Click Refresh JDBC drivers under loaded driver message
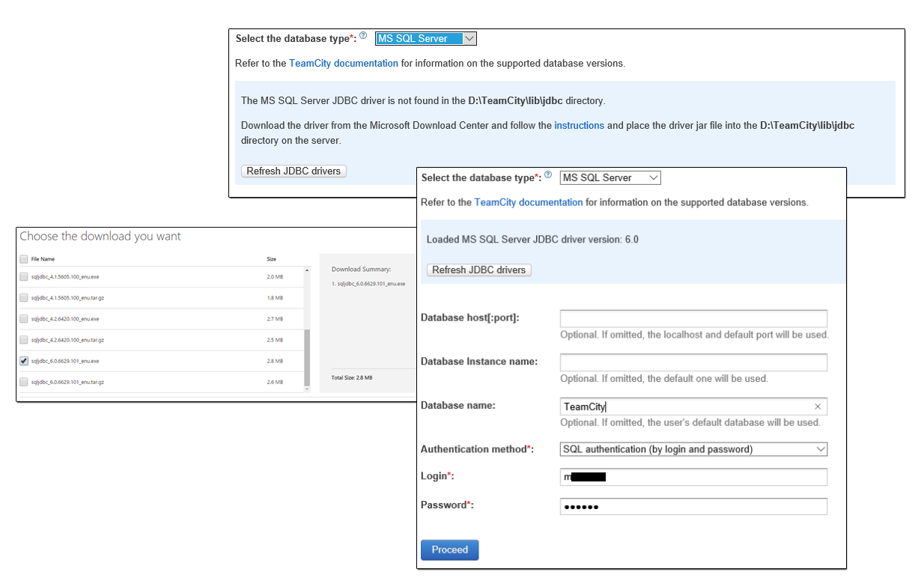The width and height of the screenshot is (924, 587). (479, 270)
